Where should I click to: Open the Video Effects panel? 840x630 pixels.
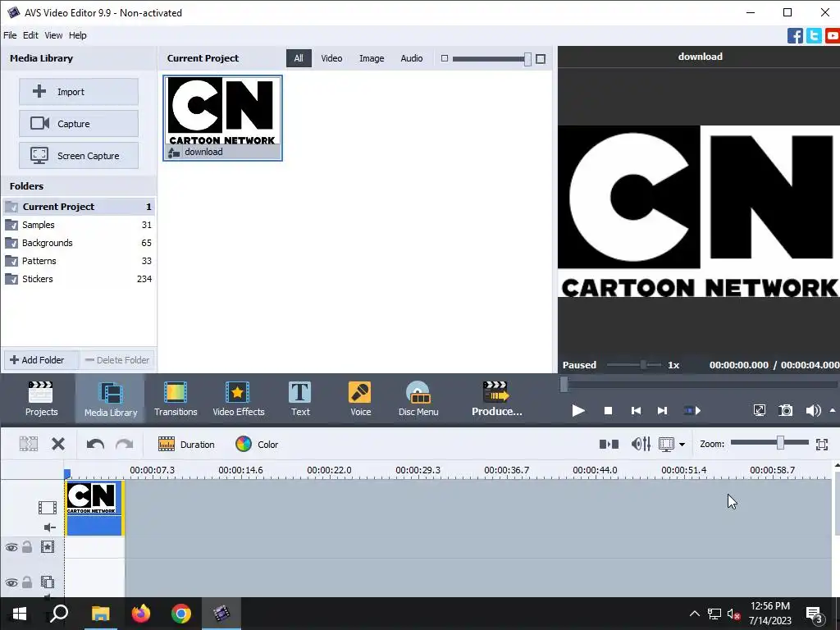pyautogui.click(x=239, y=399)
